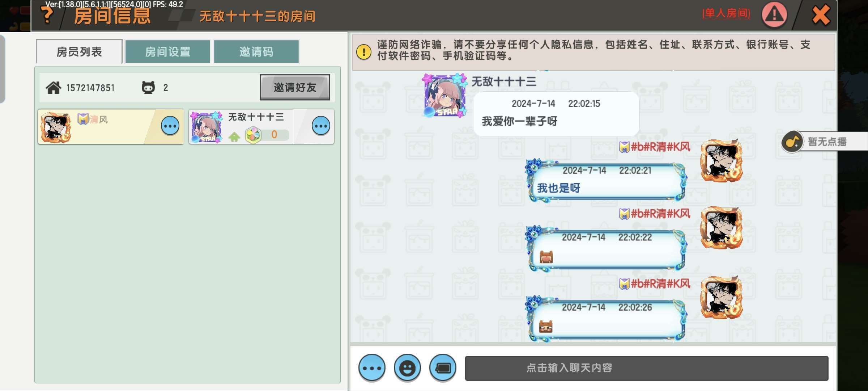Click the music note song request icon
This screenshot has width=868, height=391.
(792, 142)
